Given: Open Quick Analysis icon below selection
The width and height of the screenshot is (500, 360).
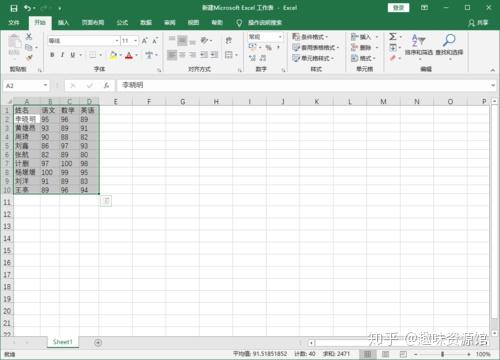Looking at the screenshot, I should 106,201.
